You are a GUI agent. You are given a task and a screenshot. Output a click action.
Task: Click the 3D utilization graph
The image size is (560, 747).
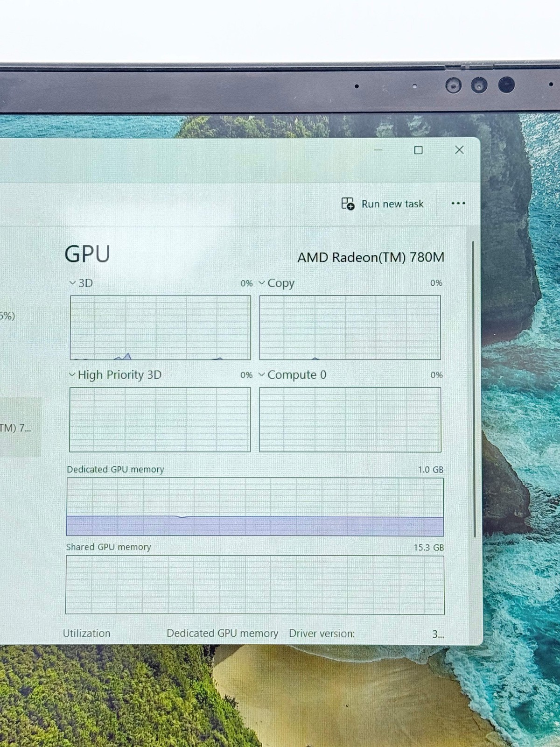click(x=161, y=328)
